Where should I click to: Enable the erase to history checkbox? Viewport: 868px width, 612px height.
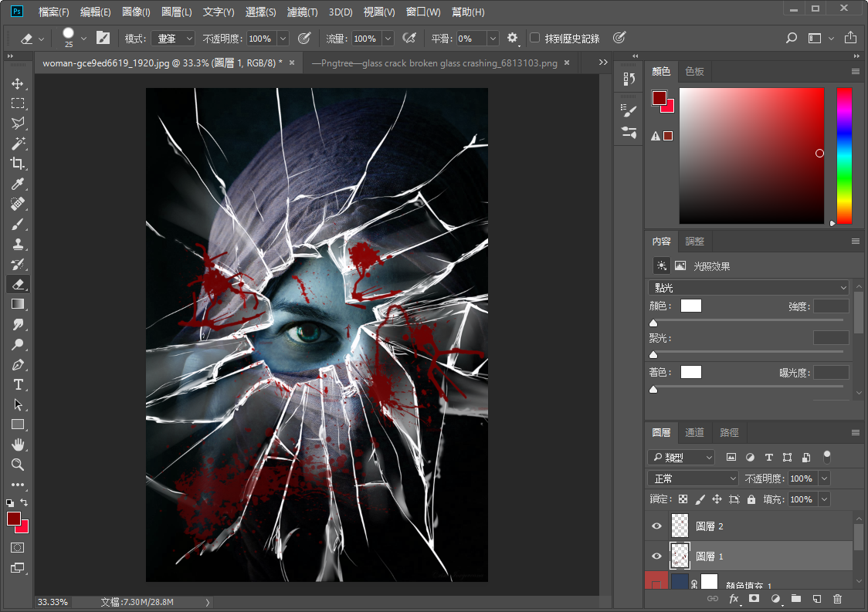click(x=534, y=38)
